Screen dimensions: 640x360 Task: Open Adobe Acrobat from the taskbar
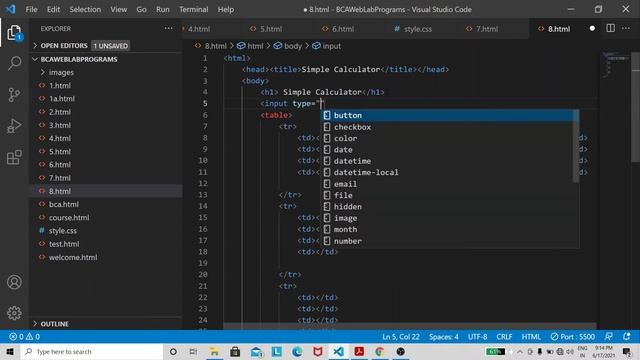point(359,351)
